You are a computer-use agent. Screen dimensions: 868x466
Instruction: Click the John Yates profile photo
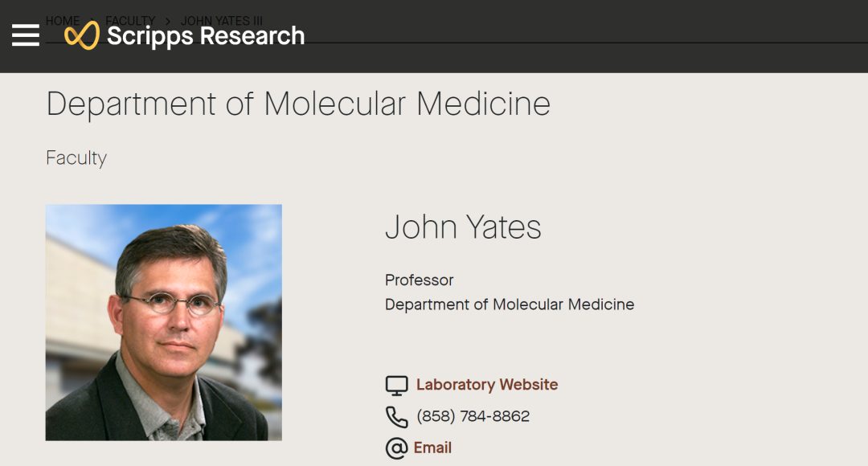[163, 322]
